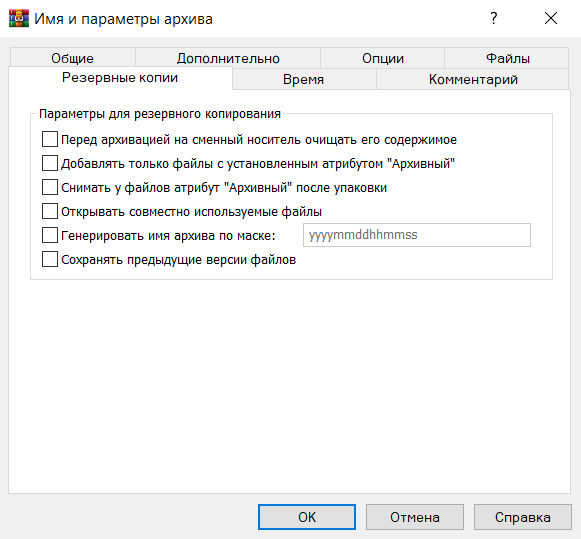Open the Время tab
The width and height of the screenshot is (581, 539).
click(304, 79)
